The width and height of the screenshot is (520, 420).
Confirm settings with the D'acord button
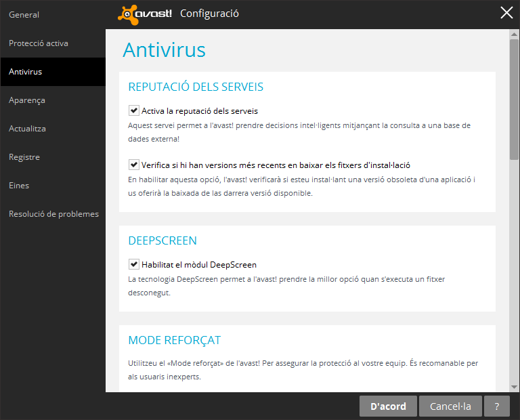[x=388, y=406]
